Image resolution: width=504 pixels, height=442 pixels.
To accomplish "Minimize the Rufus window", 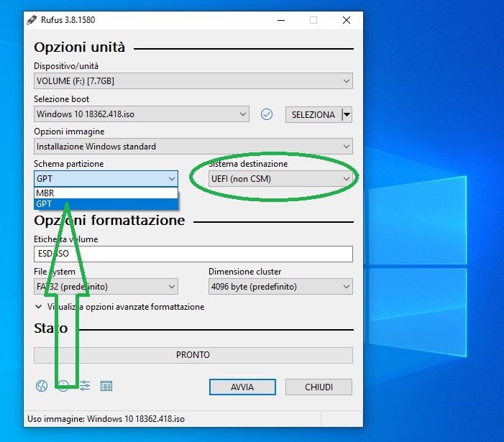I will click(281, 20).
